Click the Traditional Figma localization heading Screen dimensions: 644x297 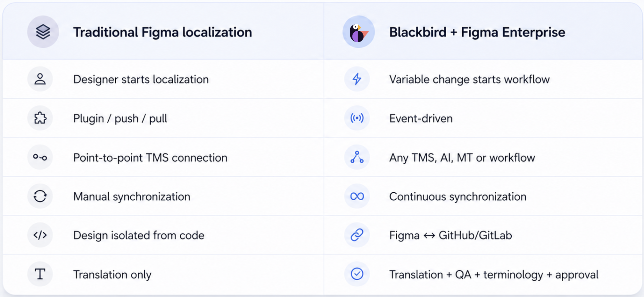point(162,32)
